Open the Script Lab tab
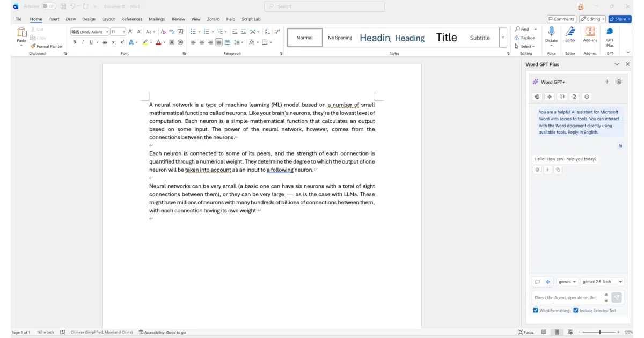The width and height of the screenshot is (644, 338). 251,19
